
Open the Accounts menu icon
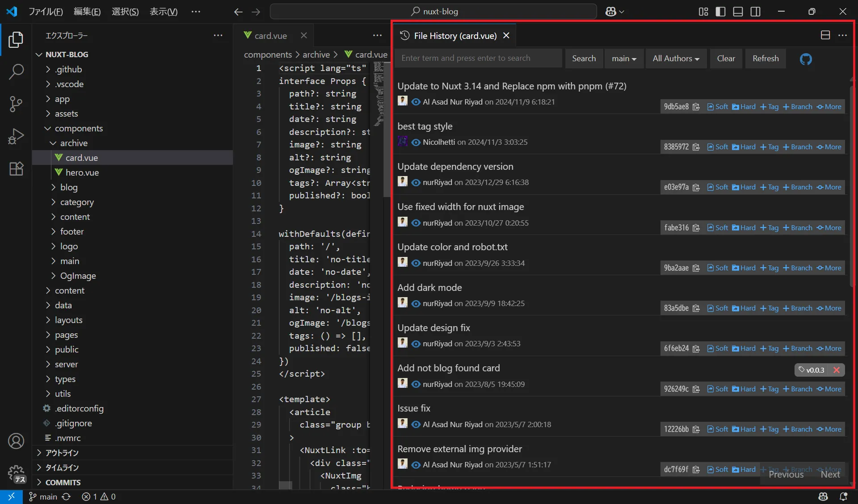coord(16,441)
